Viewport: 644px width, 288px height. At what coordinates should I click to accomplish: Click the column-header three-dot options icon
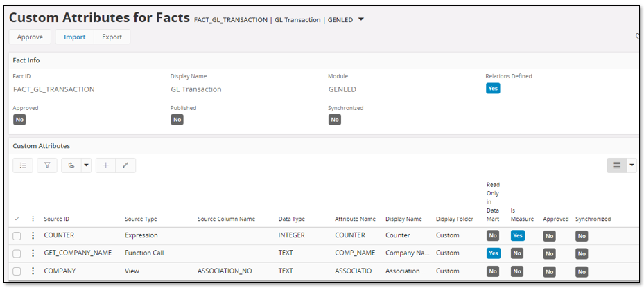click(x=33, y=219)
